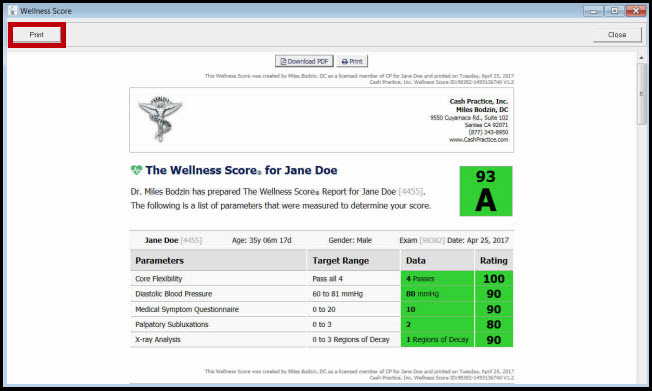Click the Parameters column header
This screenshot has width=652, height=391.
[218, 260]
